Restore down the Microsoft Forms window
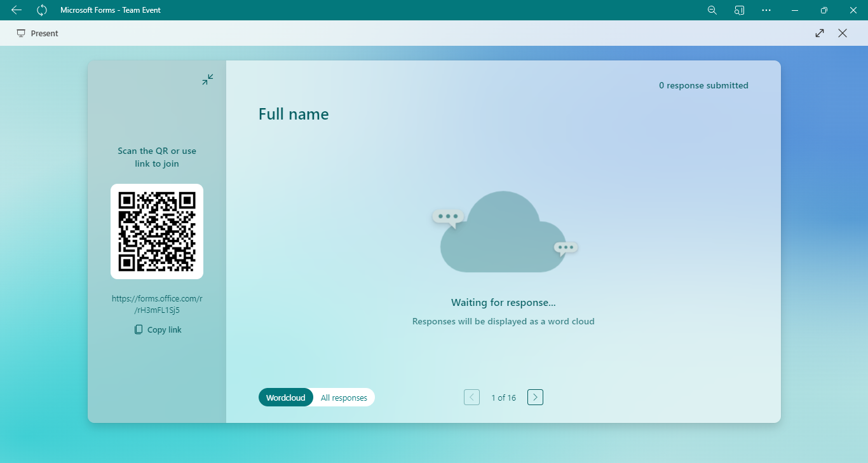 [x=824, y=10]
